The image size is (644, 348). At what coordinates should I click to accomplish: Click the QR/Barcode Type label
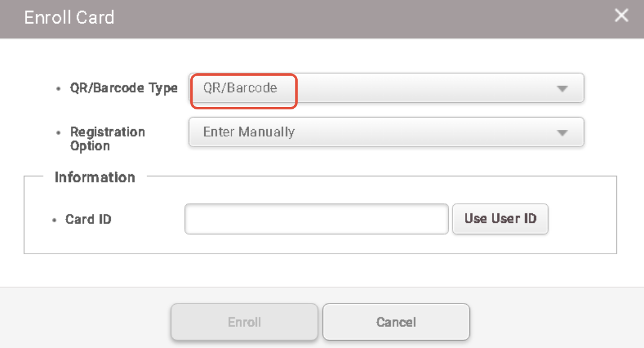(124, 88)
